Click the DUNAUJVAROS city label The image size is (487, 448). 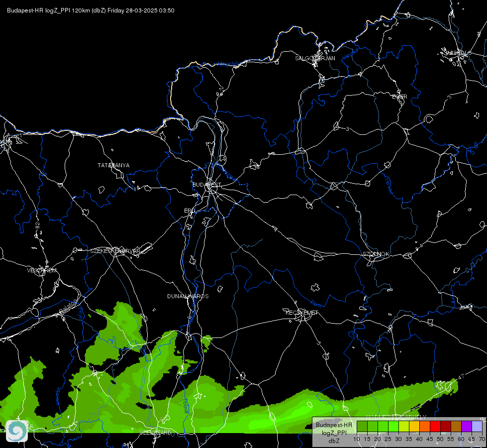point(188,296)
